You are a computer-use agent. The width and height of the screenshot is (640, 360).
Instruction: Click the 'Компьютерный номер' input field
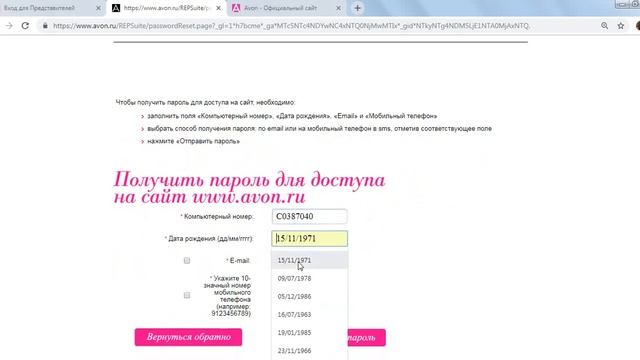coord(309,216)
